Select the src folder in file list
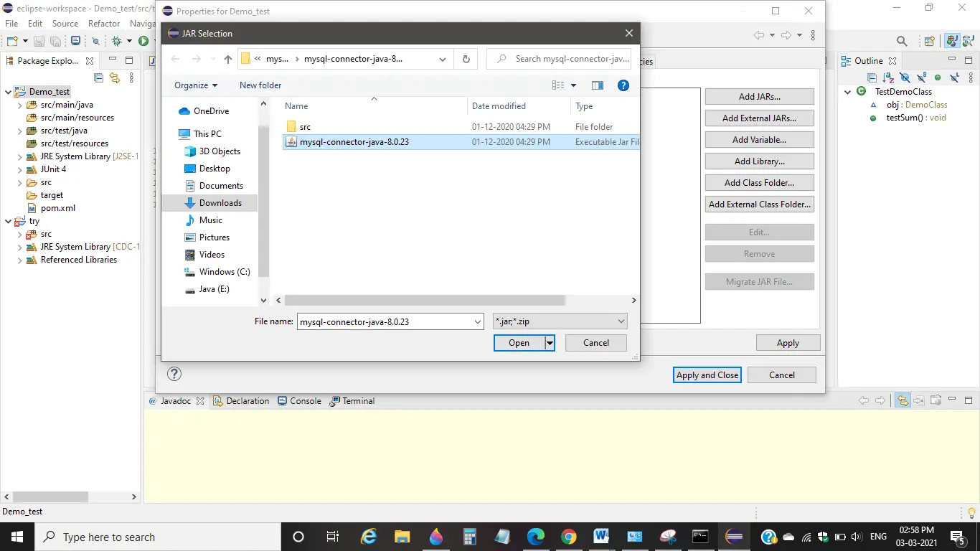The image size is (980, 551). (461, 127)
